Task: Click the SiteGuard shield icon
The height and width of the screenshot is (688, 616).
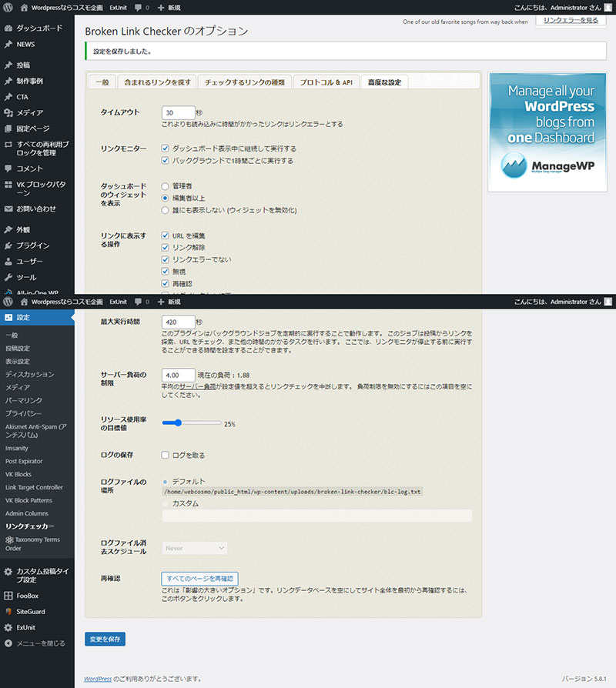Action: (8, 611)
